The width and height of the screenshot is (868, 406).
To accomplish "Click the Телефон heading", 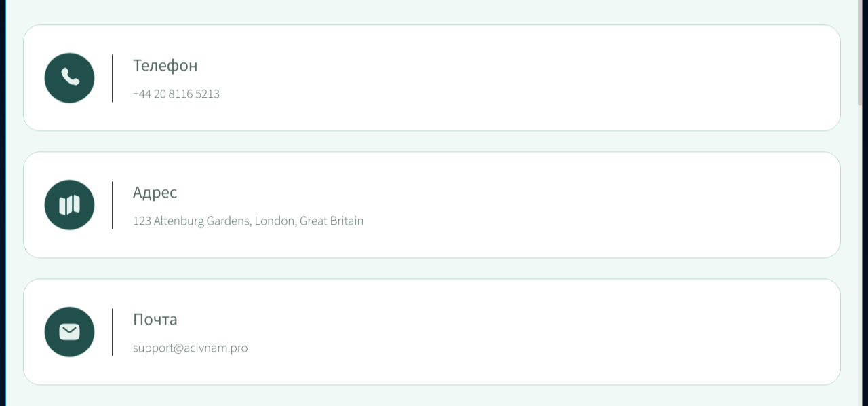I will 165,66.
